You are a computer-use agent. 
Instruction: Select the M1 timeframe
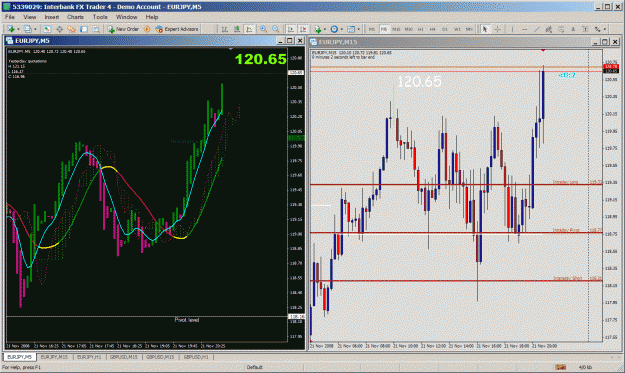pos(371,29)
